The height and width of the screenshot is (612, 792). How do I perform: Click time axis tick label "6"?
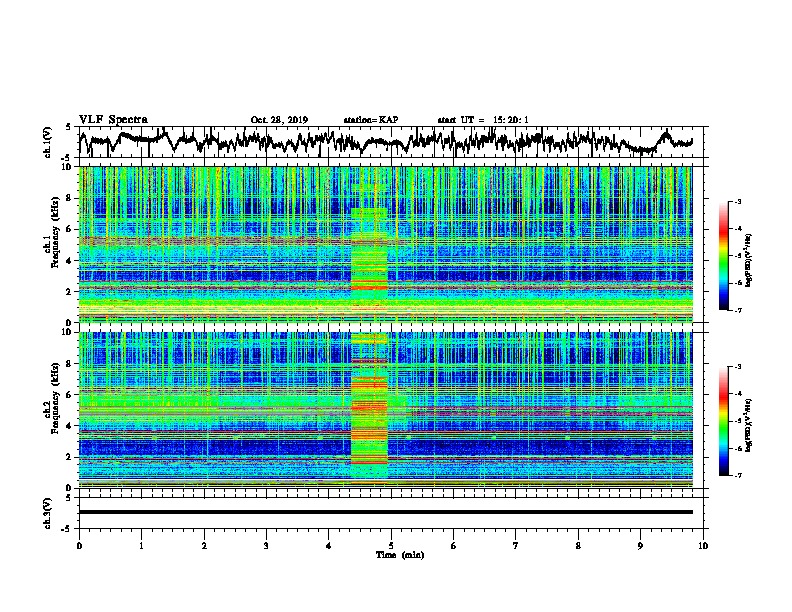click(454, 546)
